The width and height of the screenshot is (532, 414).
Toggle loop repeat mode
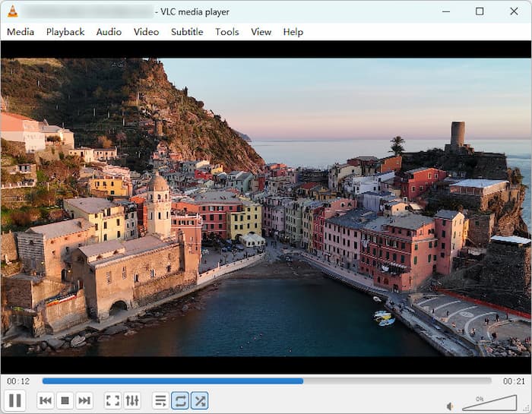[180, 400]
